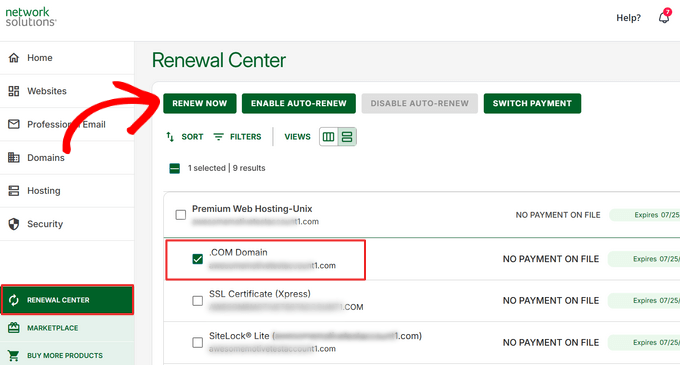The image size is (680, 365).
Task: Click the Views label
Action: (x=298, y=137)
